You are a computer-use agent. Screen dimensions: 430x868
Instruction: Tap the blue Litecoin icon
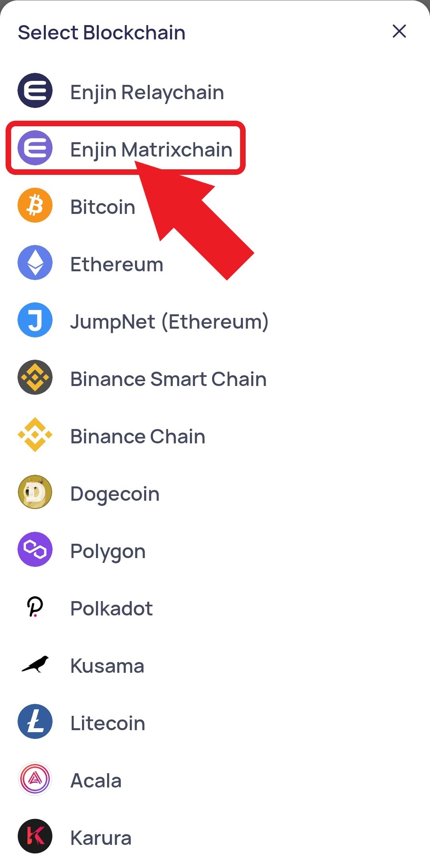[35, 721]
